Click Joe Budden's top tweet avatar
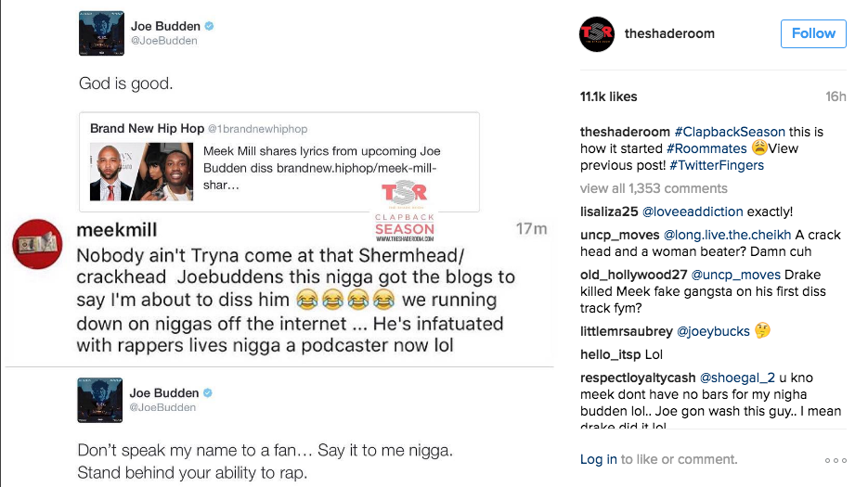The height and width of the screenshot is (487, 868). pos(101,33)
